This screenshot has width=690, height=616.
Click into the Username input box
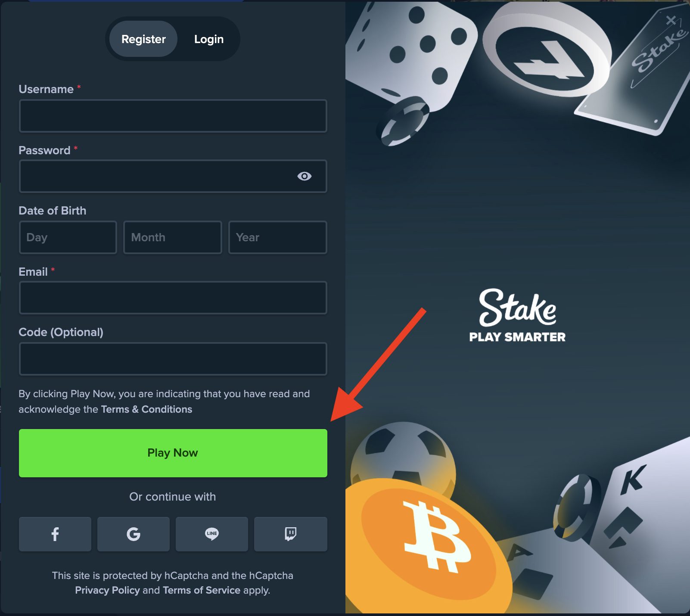[x=173, y=116]
